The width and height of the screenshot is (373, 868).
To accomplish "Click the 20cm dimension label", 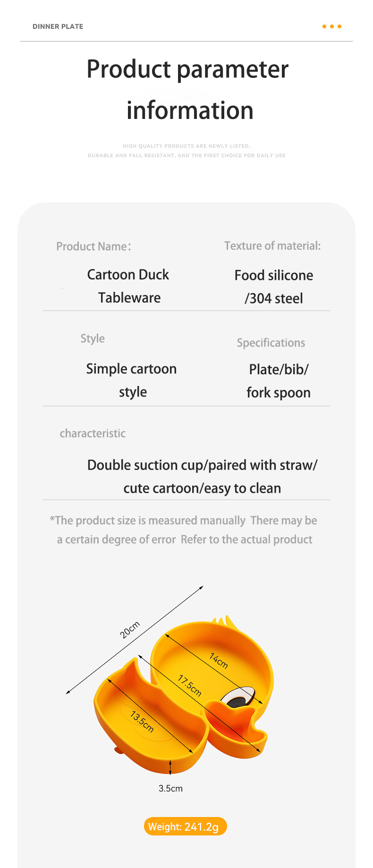I will click(x=129, y=630).
